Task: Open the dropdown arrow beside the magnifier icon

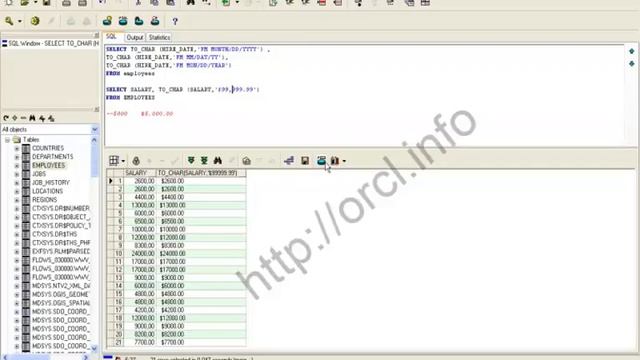Action: coord(20,21)
